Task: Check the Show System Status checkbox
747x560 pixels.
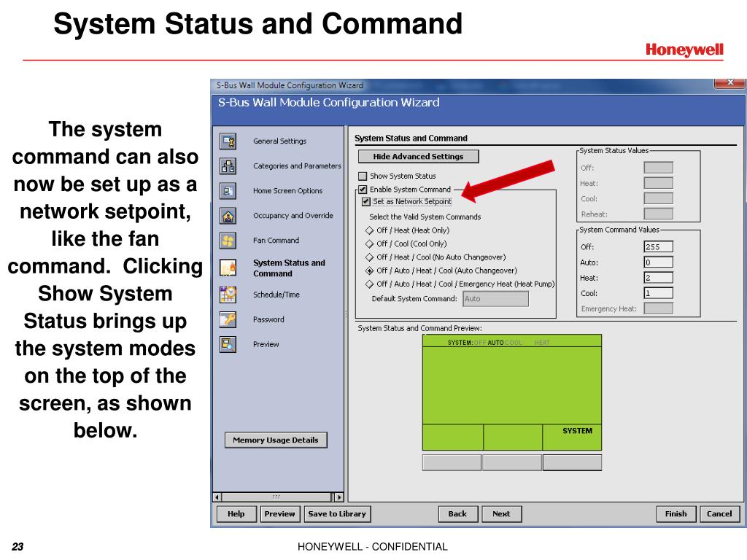Action: pyautogui.click(x=363, y=176)
